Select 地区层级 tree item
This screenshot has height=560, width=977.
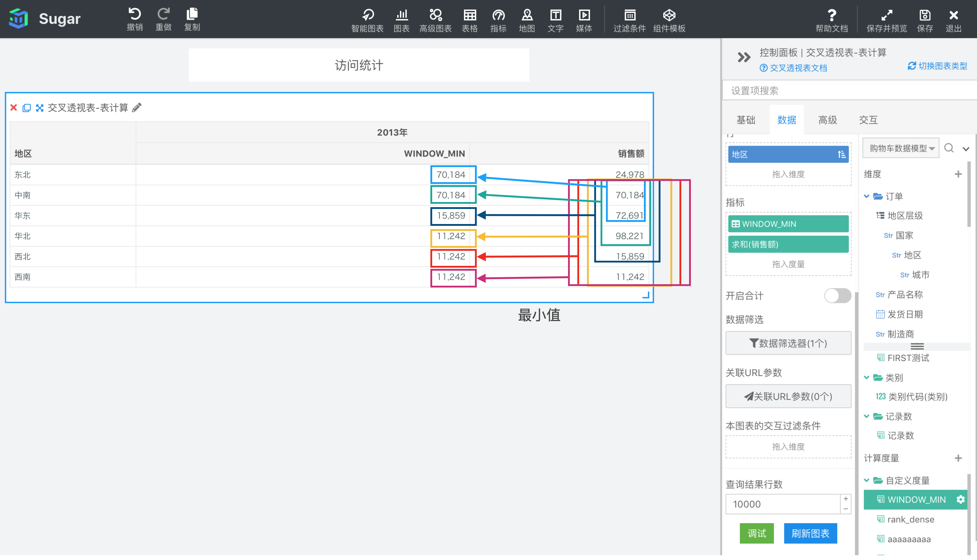[x=899, y=215]
